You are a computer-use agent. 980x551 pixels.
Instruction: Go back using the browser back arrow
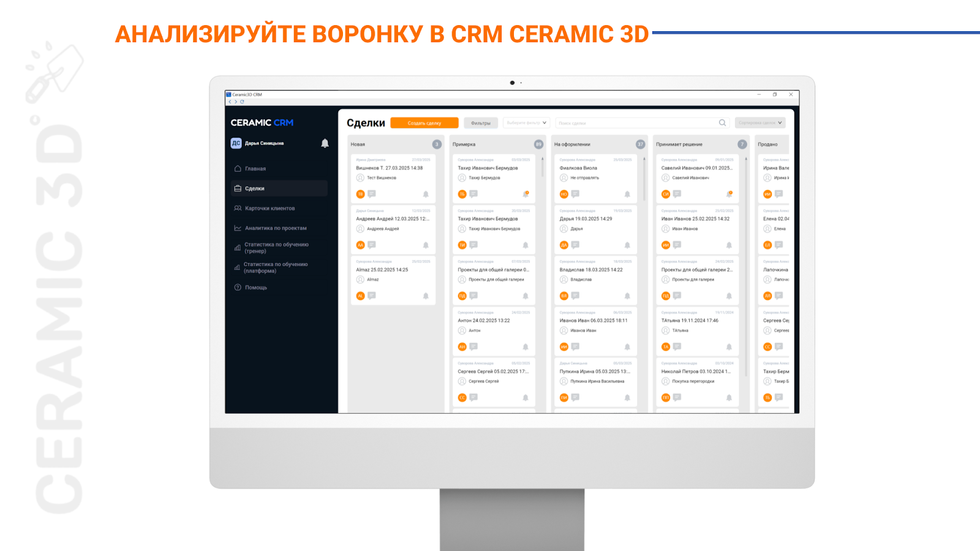(230, 102)
